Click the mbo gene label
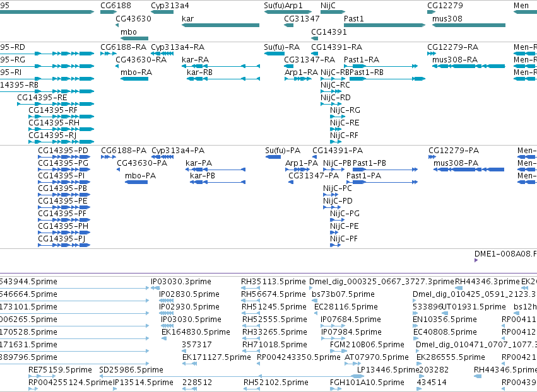Image resolution: width=537 pixels, height=392 pixels. 129,32
